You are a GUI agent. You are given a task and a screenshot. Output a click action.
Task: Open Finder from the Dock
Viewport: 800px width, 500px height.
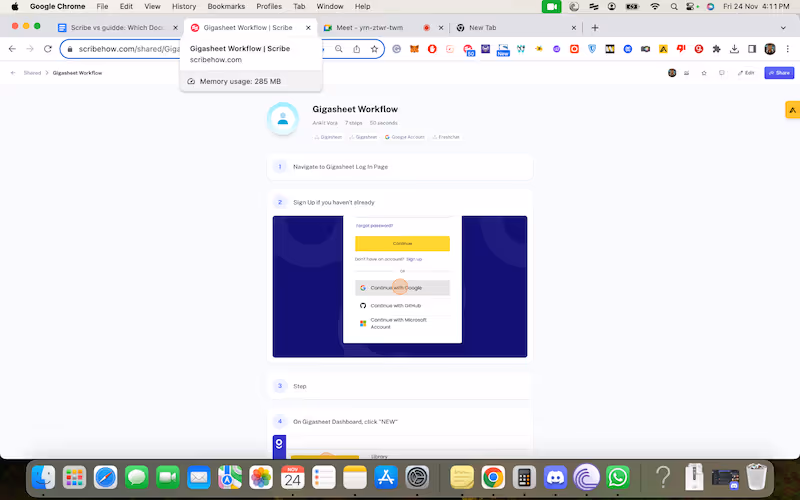43,478
